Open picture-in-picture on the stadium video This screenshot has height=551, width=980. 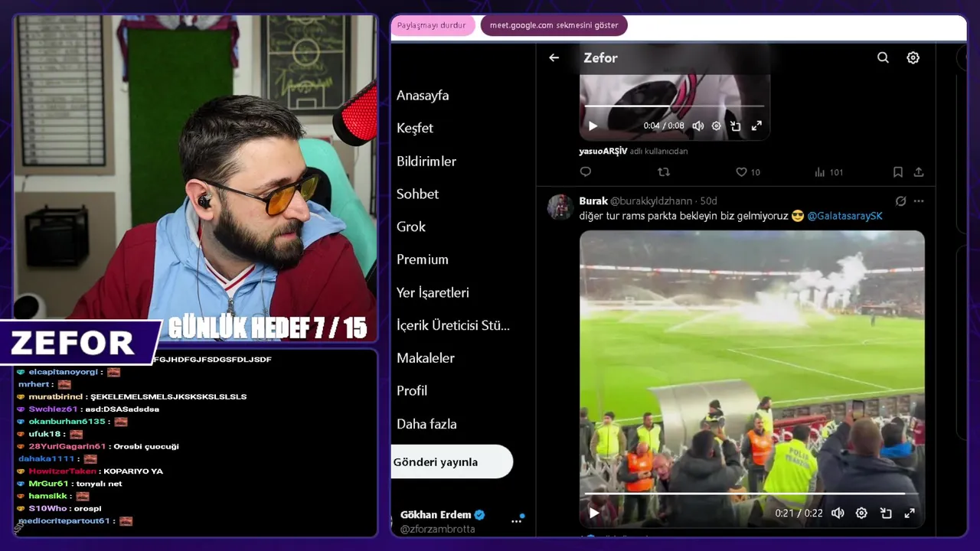point(886,513)
